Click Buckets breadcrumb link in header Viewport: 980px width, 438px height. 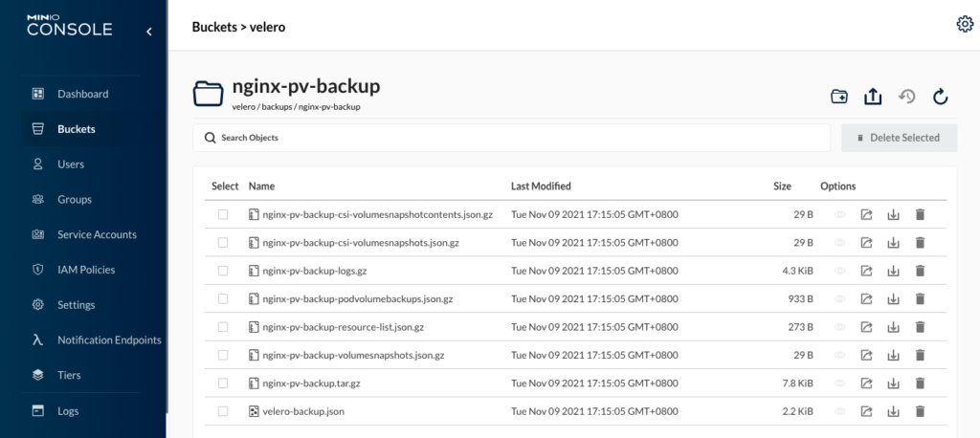point(215,28)
